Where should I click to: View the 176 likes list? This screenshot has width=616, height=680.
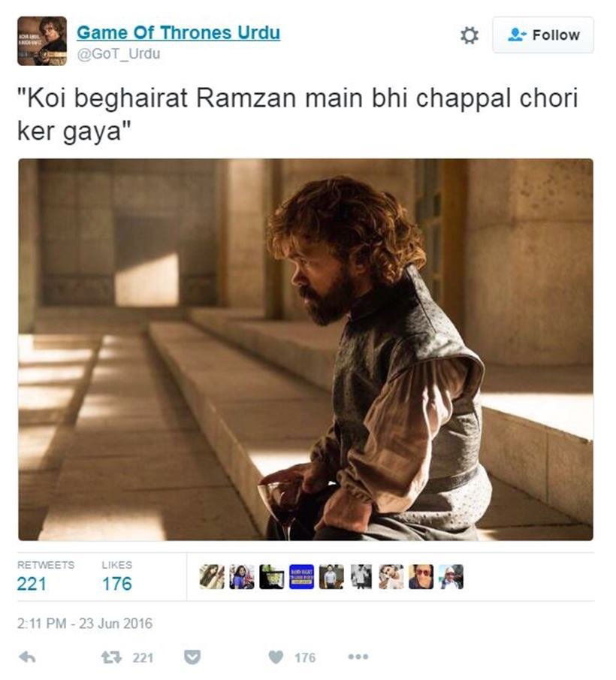[117, 584]
